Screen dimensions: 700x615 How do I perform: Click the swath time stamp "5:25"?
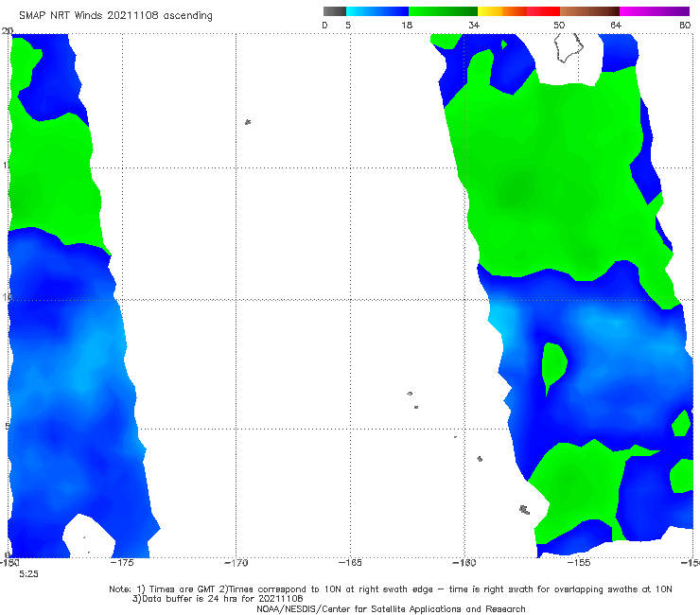pyautogui.click(x=28, y=574)
